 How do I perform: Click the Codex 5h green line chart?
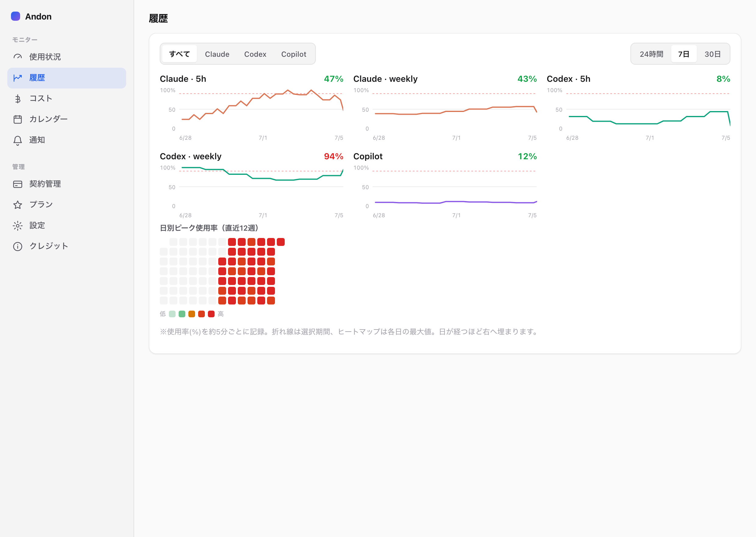(x=648, y=109)
